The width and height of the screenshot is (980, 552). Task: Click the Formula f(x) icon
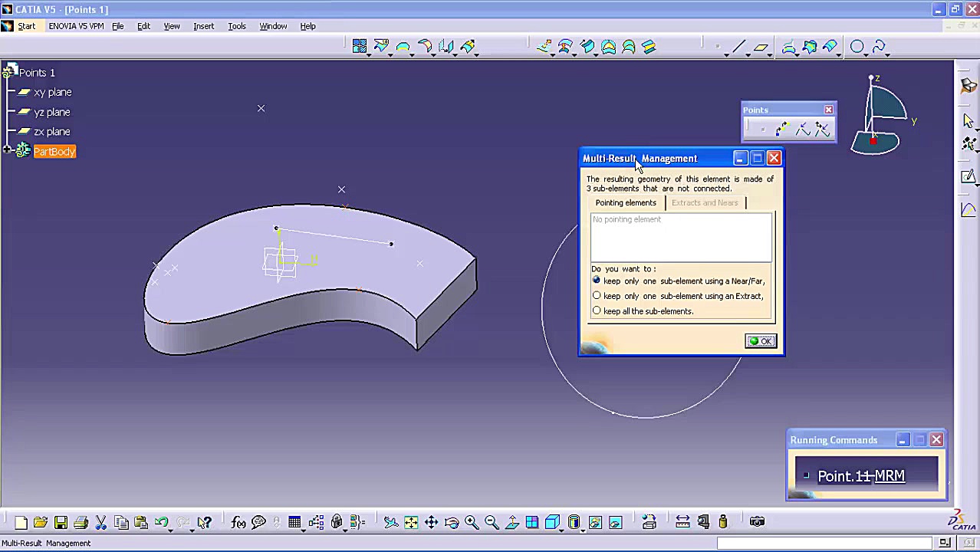[x=238, y=523]
